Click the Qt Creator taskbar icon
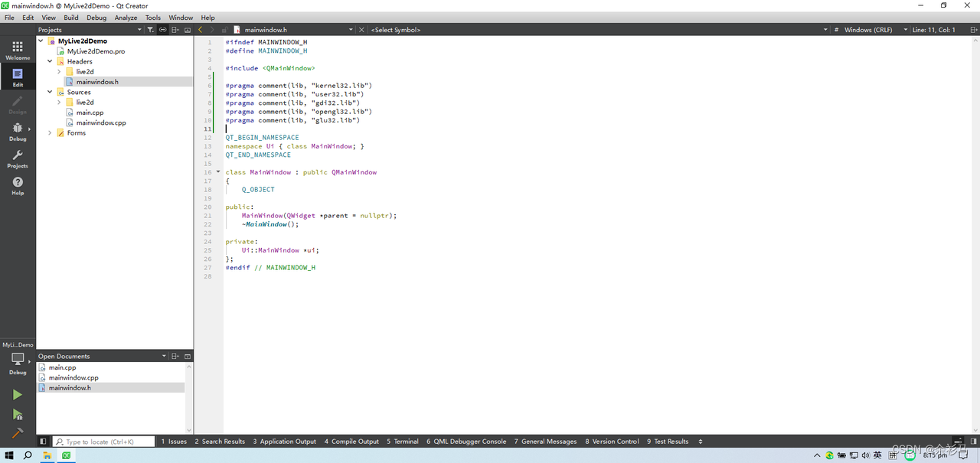Viewport: 980px width, 463px height. tap(67, 455)
